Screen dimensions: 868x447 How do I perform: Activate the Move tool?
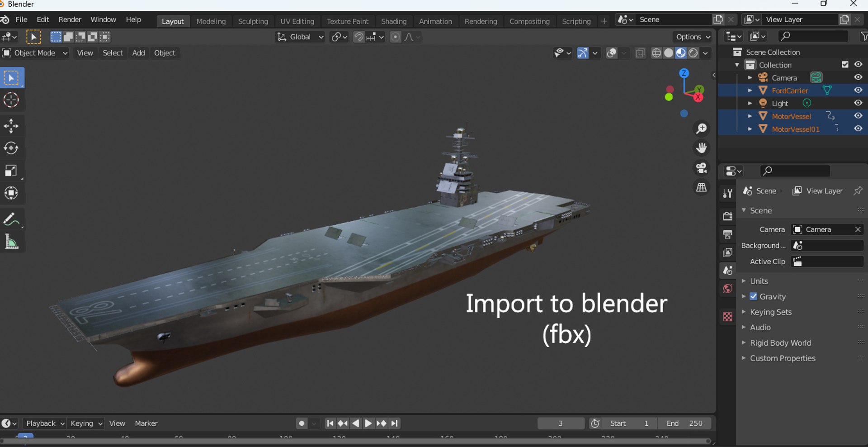click(x=11, y=126)
